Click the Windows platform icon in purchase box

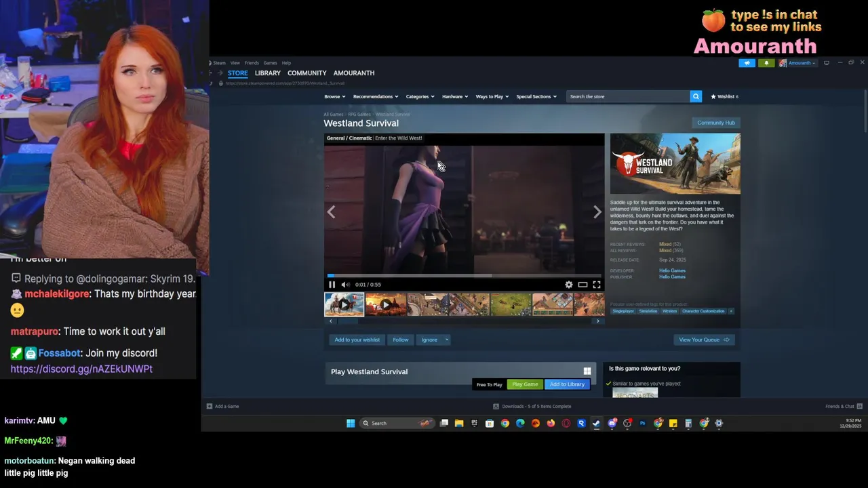tap(587, 371)
